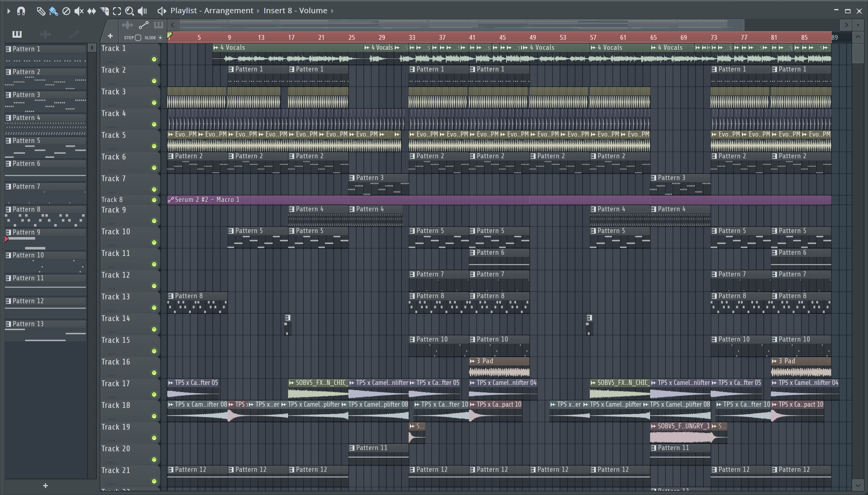Expand arrow after Insert 8 - Volume
This screenshot has height=495, width=868.
click(x=332, y=11)
